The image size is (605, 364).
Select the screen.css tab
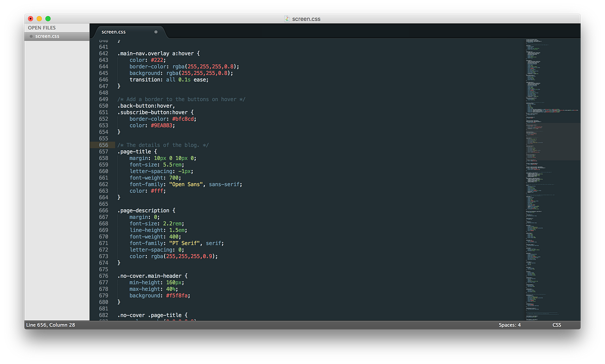113,31
